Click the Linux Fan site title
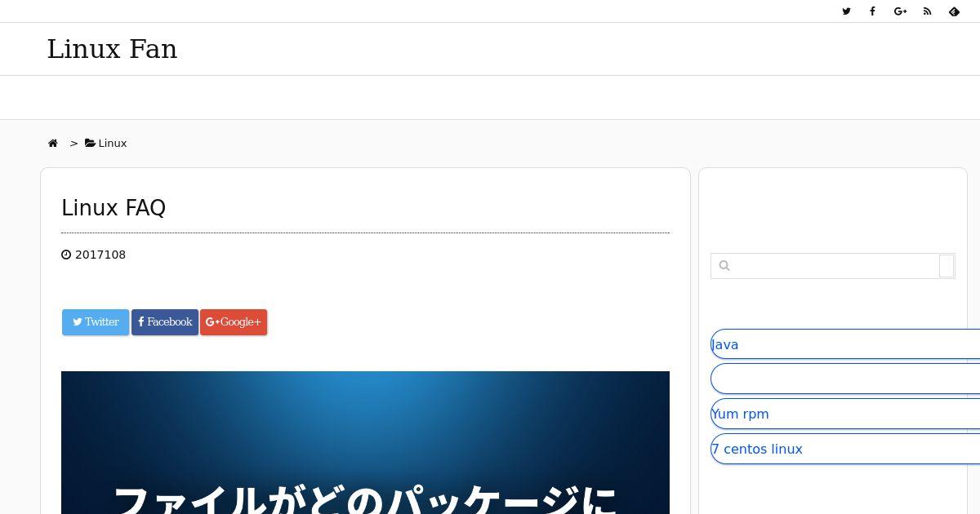Image resolution: width=980 pixels, height=514 pixels. [x=112, y=49]
